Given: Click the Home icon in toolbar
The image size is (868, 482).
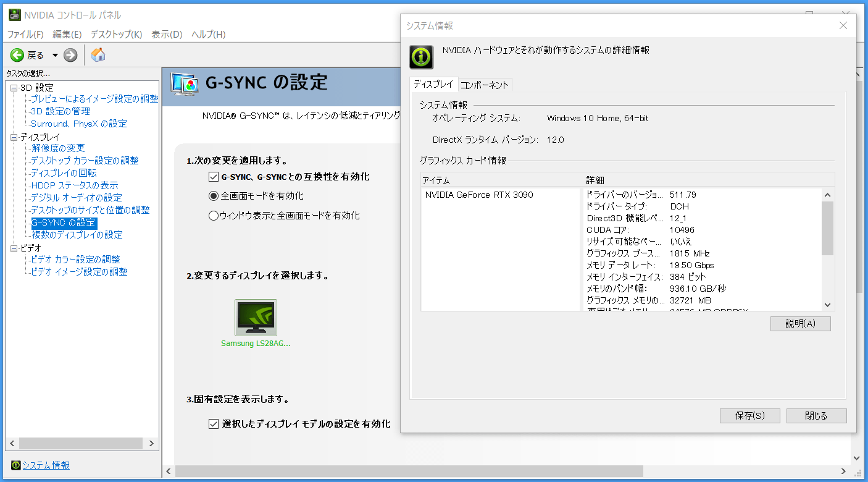Looking at the screenshot, I should pyautogui.click(x=98, y=55).
